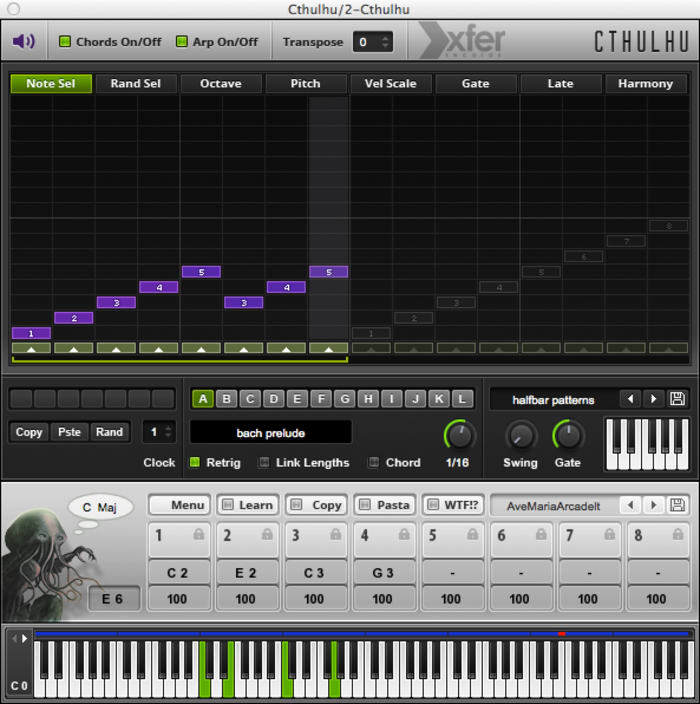Click the bach prelude pattern name field
700x704 pixels.
click(x=270, y=433)
